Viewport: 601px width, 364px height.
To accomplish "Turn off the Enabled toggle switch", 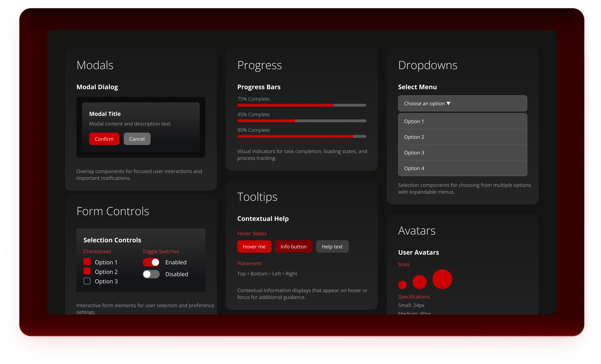I will pyautogui.click(x=151, y=262).
